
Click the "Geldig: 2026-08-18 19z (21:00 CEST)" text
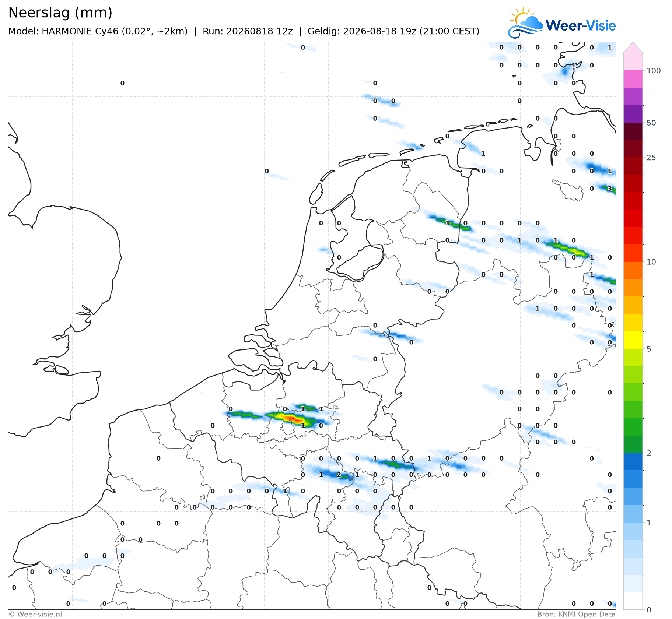393,31
